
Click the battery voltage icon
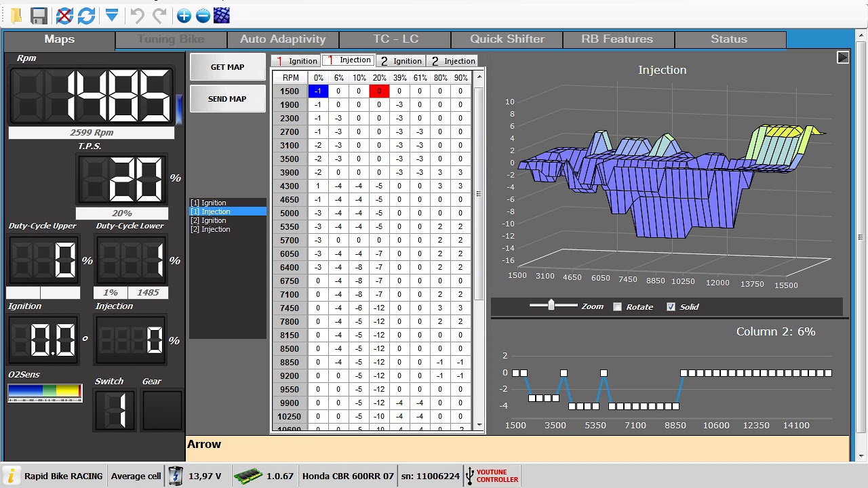[x=176, y=476]
